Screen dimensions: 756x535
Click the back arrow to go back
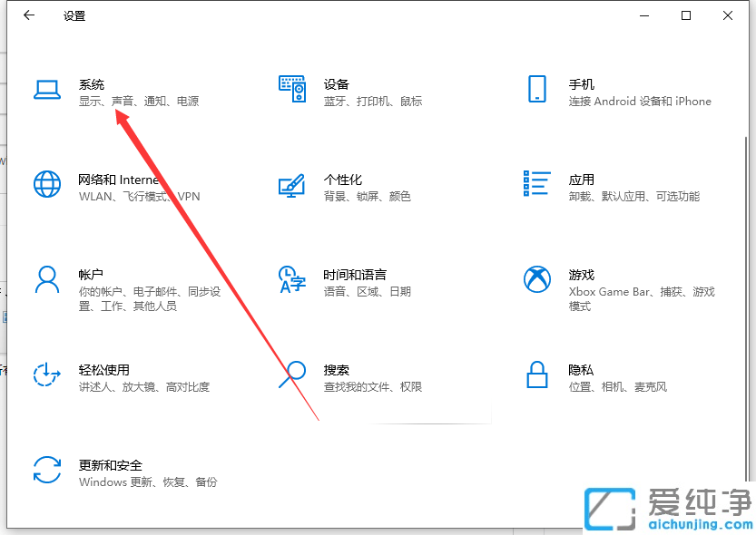pyautogui.click(x=28, y=15)
